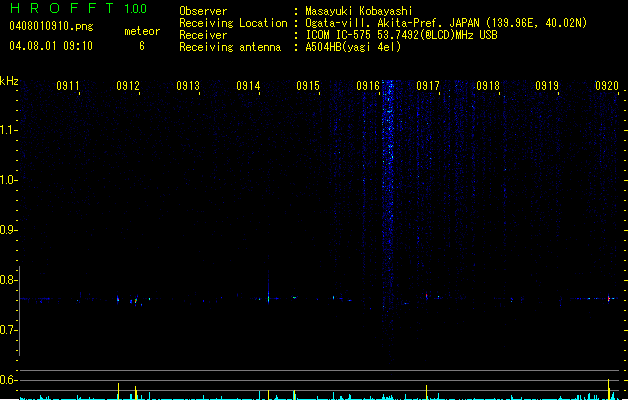Select the file name 0408010910.png
629x400 pixels.
[x=51, y=26]
